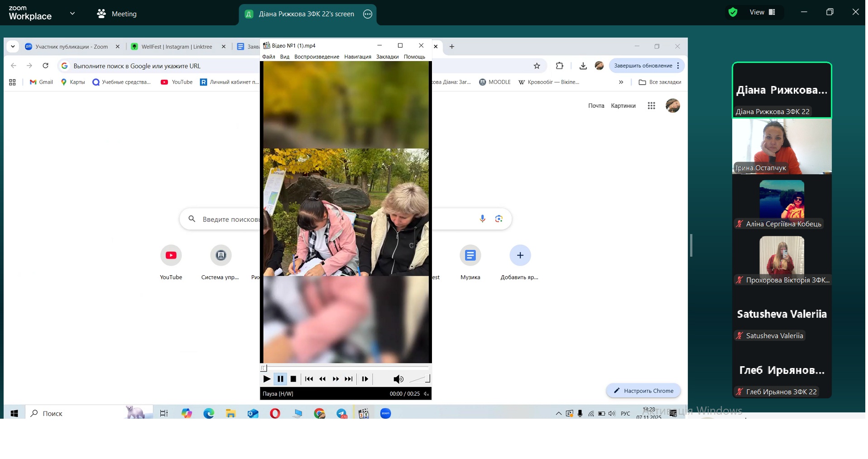
Task: Open the Zoom View layout menu
Action: 762,13
